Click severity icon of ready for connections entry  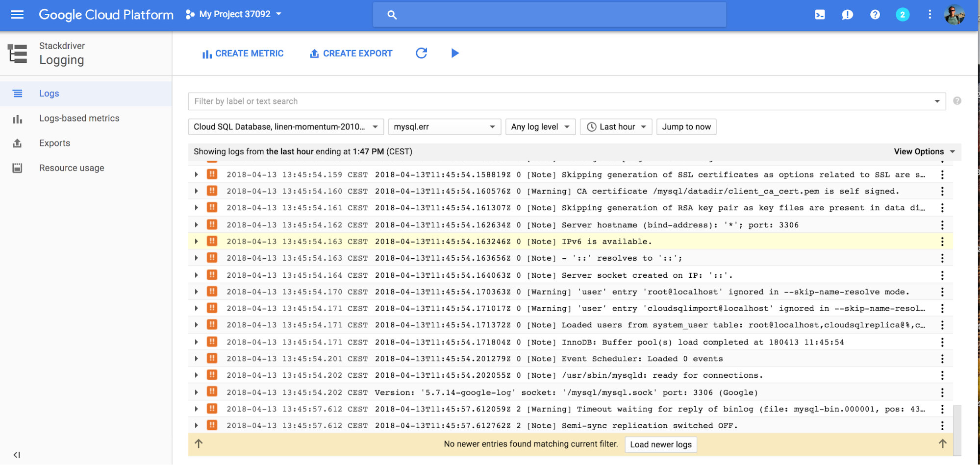tap(212, 375)
